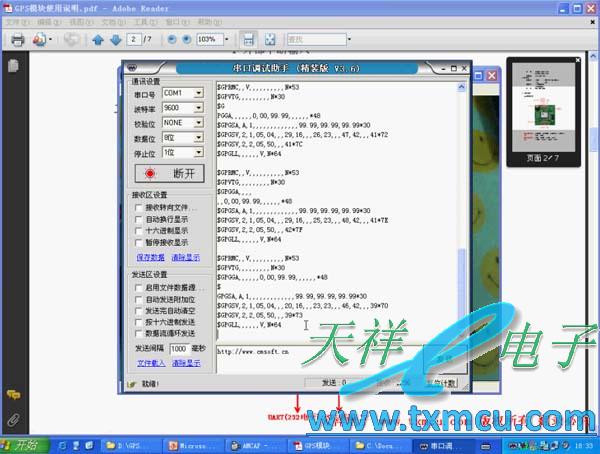Open the 校验位 NONE dropdown

(x=198, y=123)
